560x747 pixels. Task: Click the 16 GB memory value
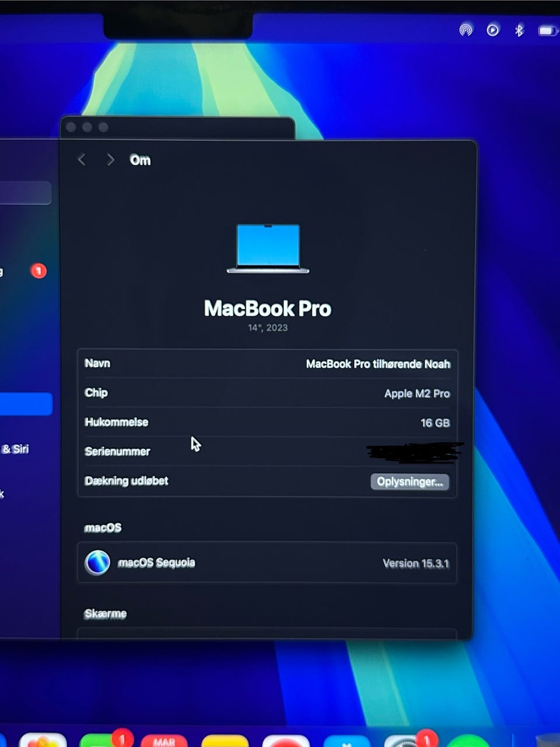coord(435,423)
